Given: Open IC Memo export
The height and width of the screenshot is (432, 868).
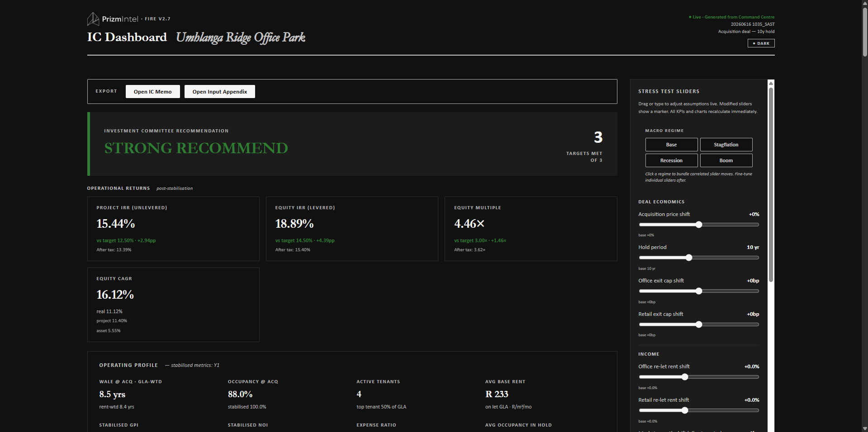Looking at the screenshot, I should [153, 92].
